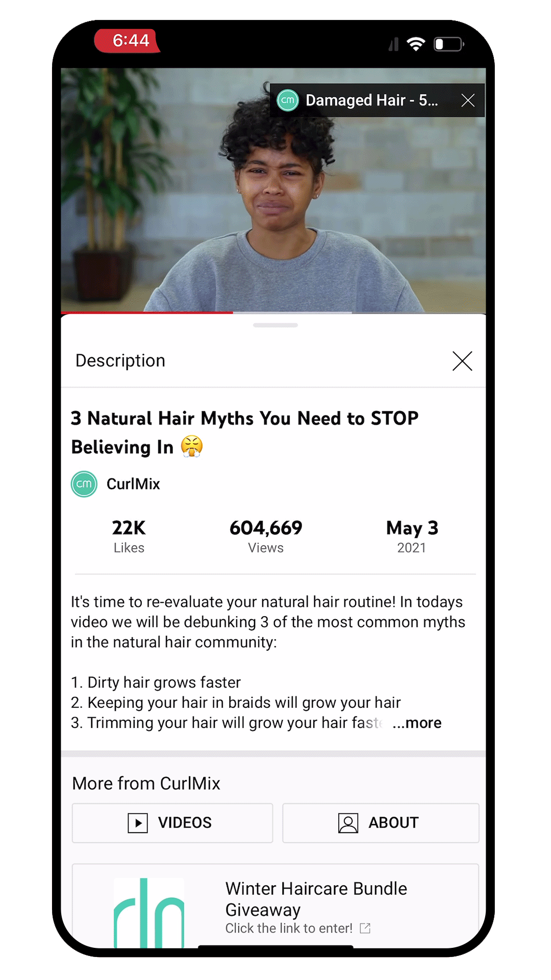The image size is (551, 980).
Task: Open the Damaged Hair suggested video title
Action: (x=371, y=100)
